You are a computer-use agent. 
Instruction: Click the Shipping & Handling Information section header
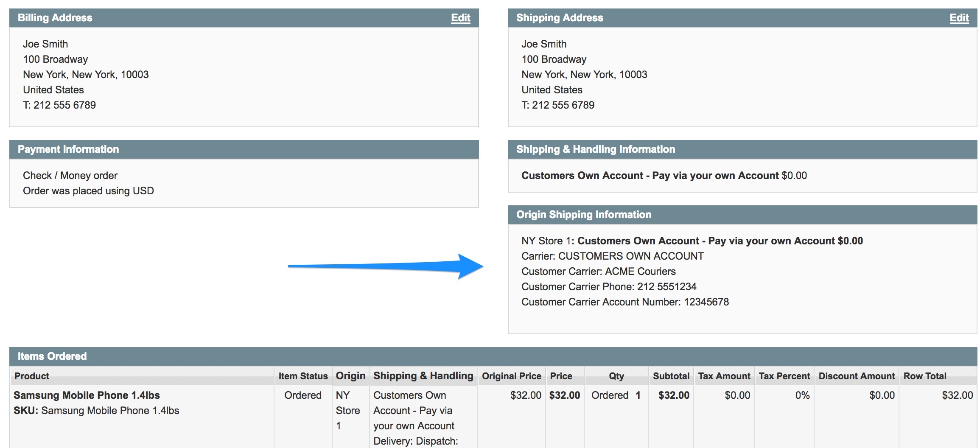(x=595, y=149)
